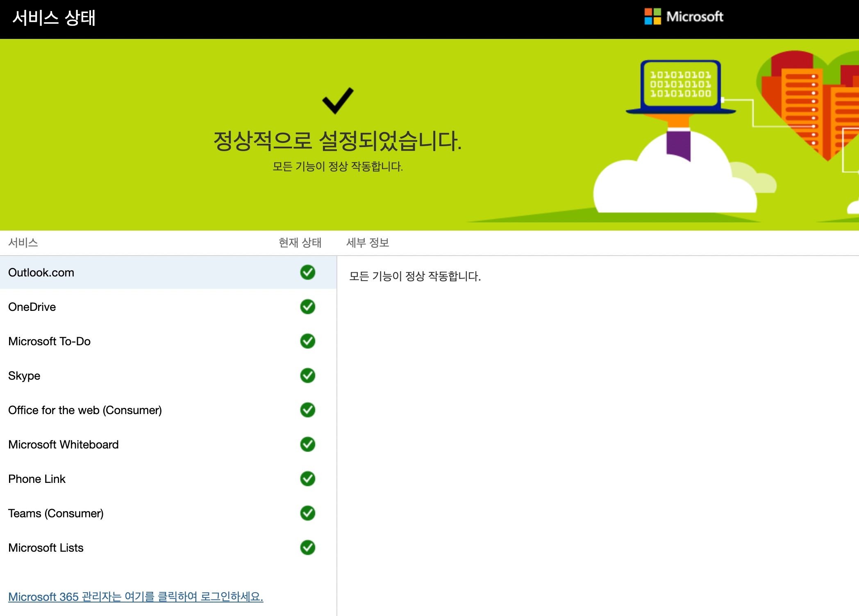Image resolution: width=859 pixels, height=616 pixels.
Task: Click the Microsoft logo in header
Action: click(684, 17)
